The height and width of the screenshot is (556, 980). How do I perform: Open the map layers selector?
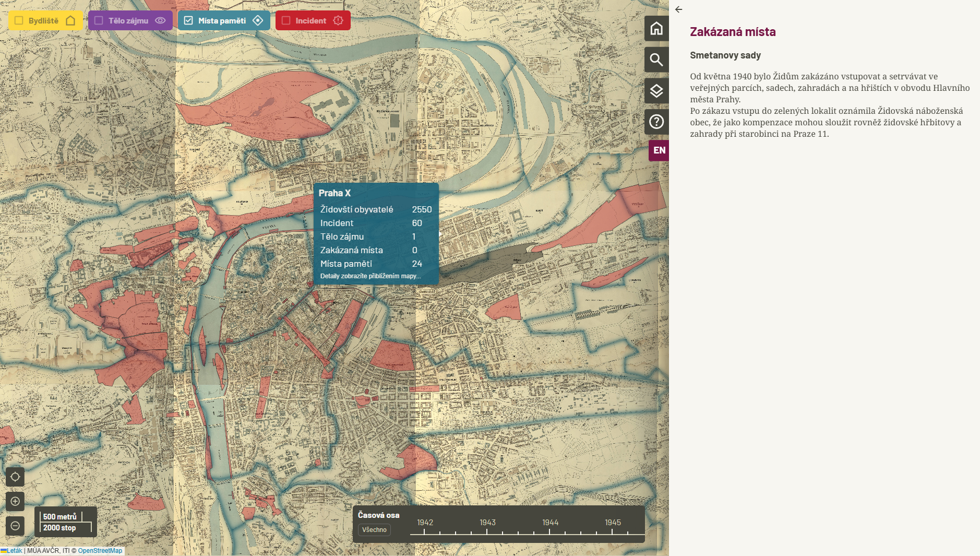click(656, 91)
